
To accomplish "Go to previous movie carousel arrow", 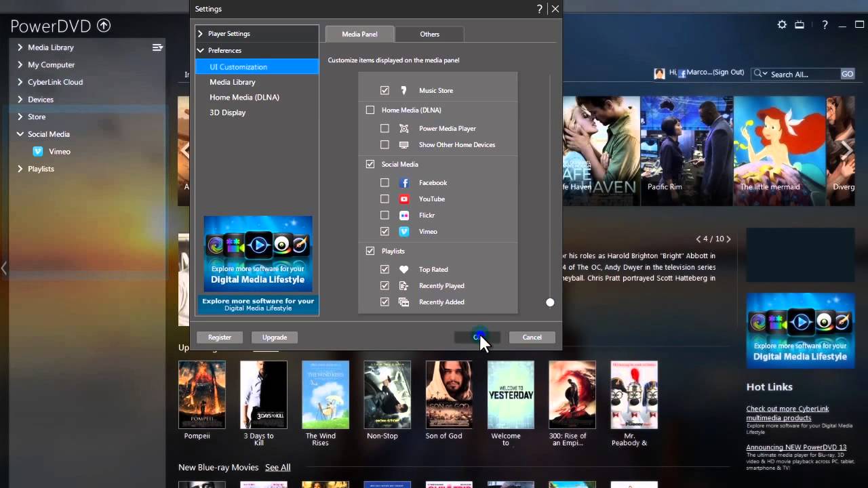I will 184,150.
